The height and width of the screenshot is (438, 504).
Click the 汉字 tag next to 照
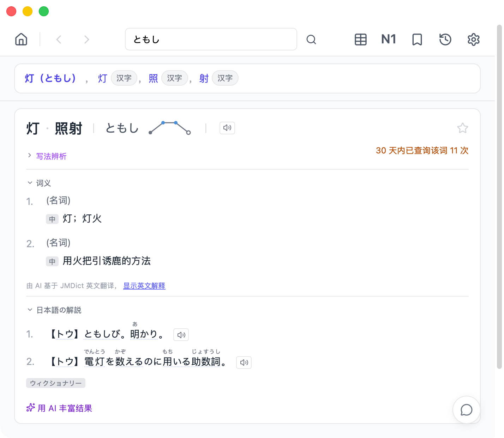[x=174, y=78]
